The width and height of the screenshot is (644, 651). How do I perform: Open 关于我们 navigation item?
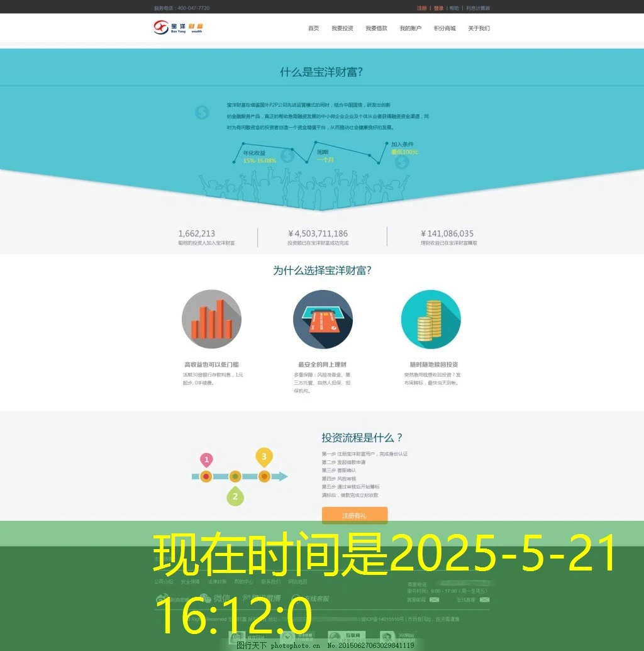point(479,28)
